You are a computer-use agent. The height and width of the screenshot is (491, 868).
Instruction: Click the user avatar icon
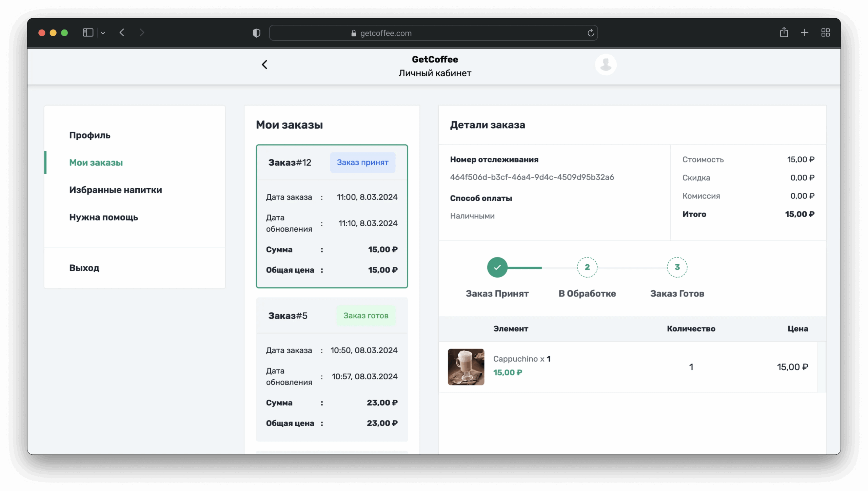click(606, 64)
